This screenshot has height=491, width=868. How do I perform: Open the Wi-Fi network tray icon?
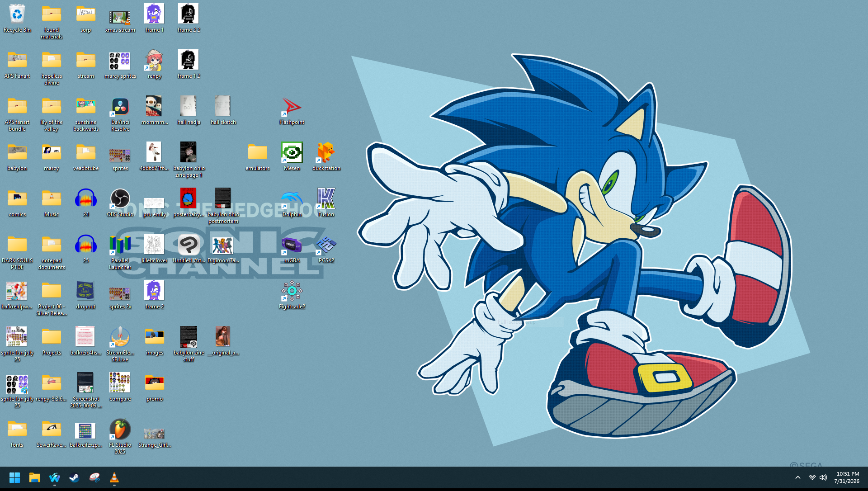point(812,478)
